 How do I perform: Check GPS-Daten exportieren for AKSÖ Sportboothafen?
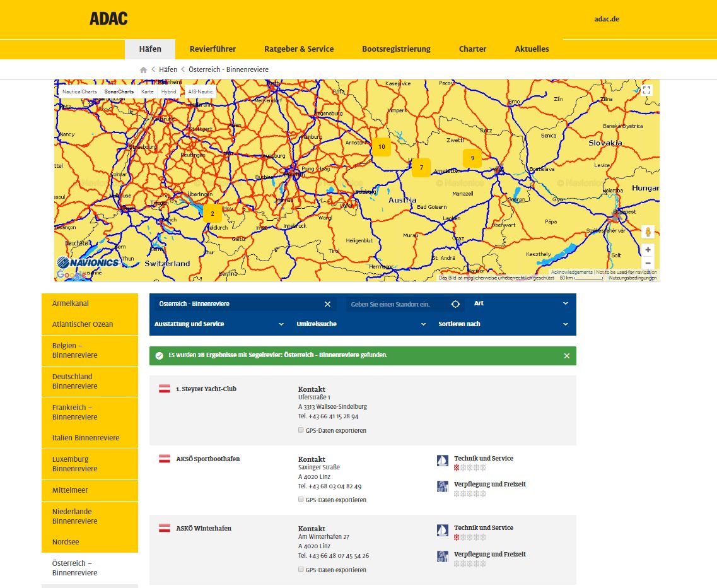point(301,500)
